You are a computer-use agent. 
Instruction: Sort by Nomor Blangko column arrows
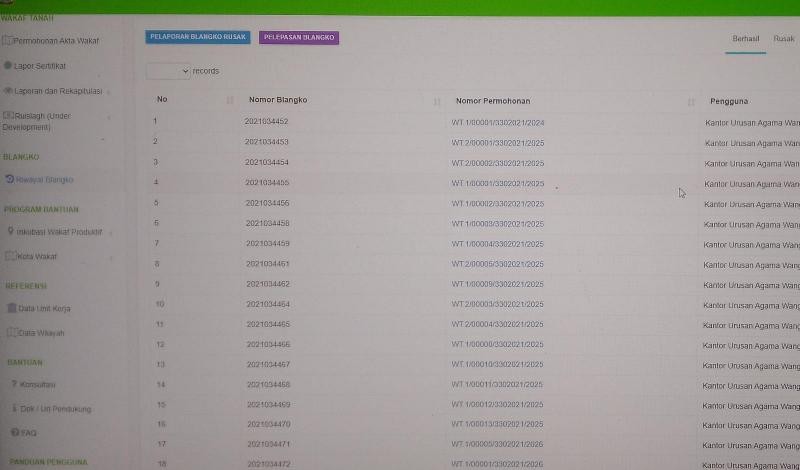pyautogui.click(x=437, y=101)
